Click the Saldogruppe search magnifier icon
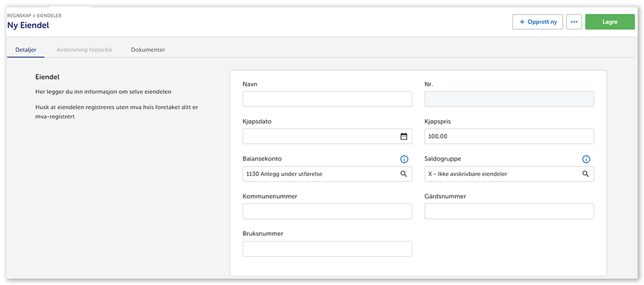 tap(585, 174)
